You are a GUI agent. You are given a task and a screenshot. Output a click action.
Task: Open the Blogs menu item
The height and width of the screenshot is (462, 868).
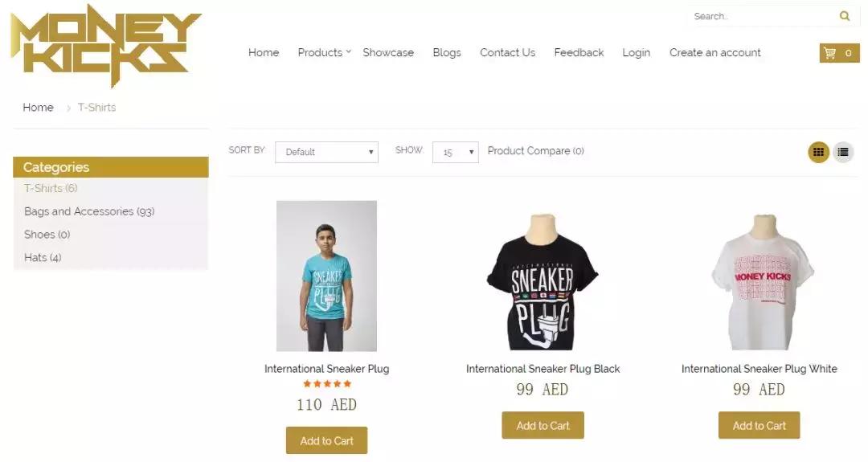click(x=447, y=53)
